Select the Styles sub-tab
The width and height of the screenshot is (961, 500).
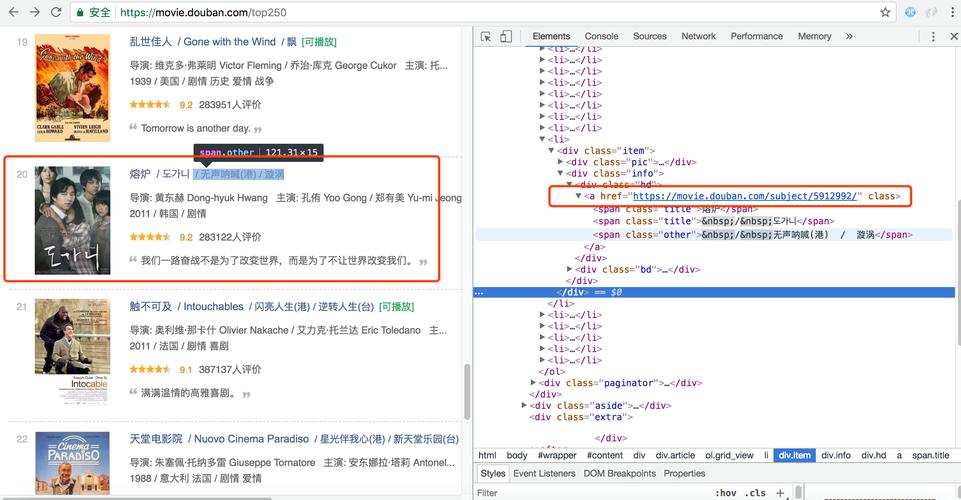click(493, 474)
